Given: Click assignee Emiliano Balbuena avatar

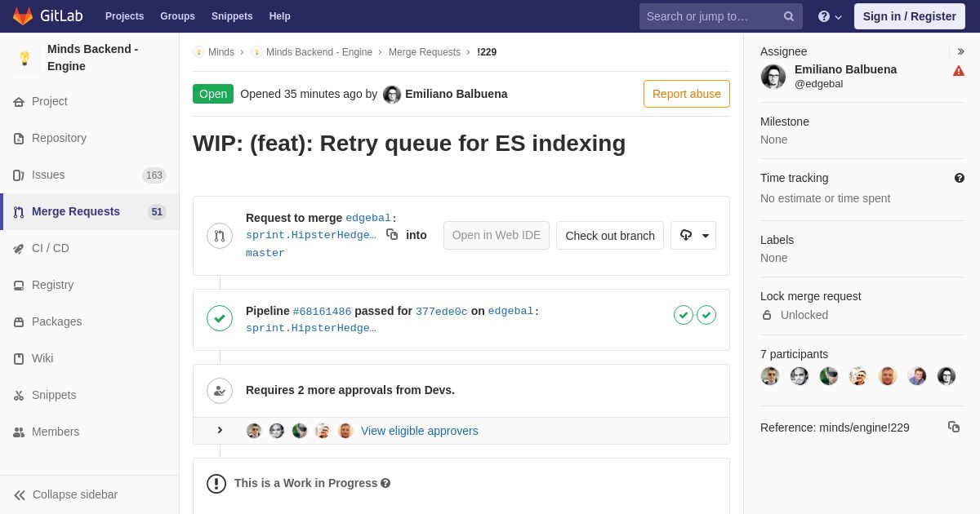Looking at the screenshot, I should [773, 77].
